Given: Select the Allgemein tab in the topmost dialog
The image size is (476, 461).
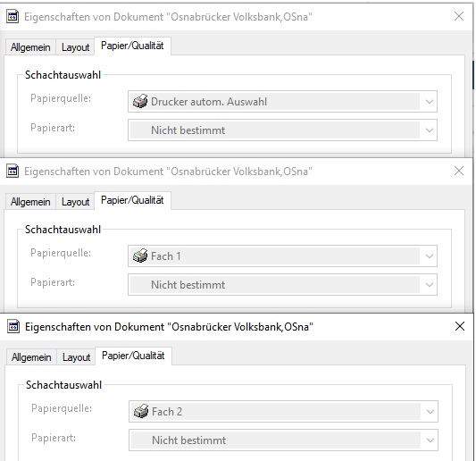Looking at the screenshot, I should 30,47.
